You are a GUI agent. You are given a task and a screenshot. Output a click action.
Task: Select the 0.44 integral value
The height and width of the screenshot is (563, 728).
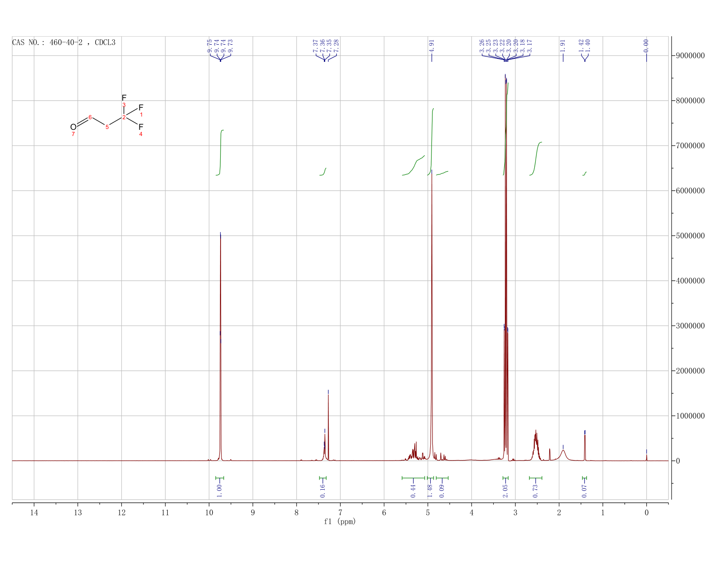413,490
